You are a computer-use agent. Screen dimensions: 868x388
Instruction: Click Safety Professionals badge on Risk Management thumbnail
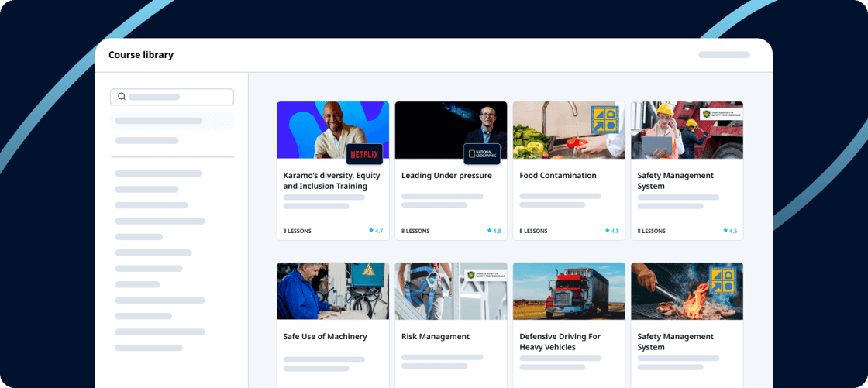[485, 275]
